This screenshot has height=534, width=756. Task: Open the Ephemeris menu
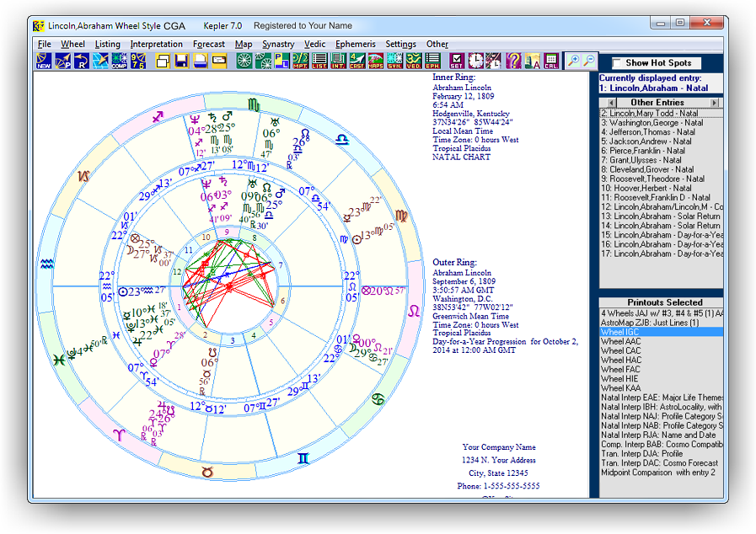tap(355, 44)
